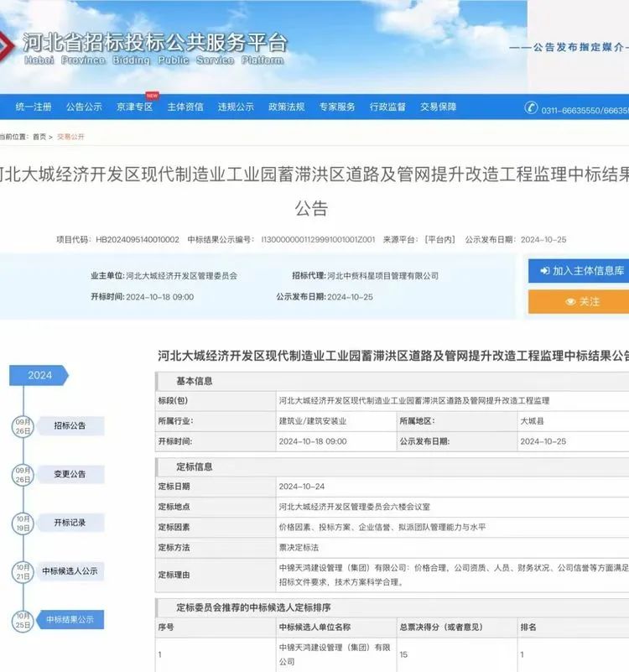Screen dimensions: 629x672
Task: Click the orange 关注 button
Action: click(x=580, y=301)
